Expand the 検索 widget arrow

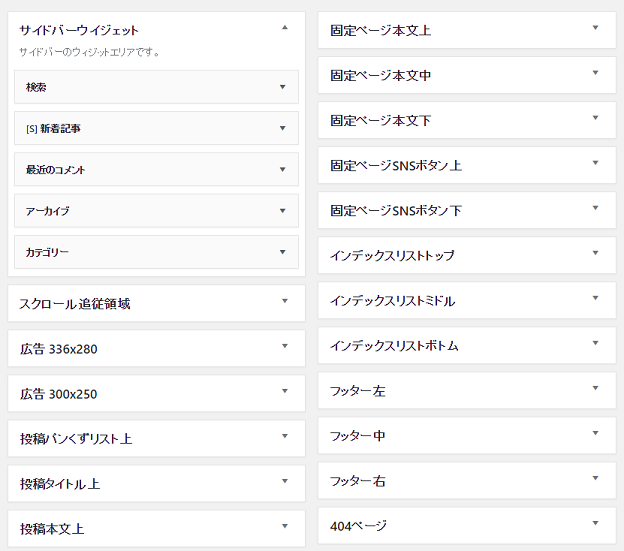(x=283, y=87)
